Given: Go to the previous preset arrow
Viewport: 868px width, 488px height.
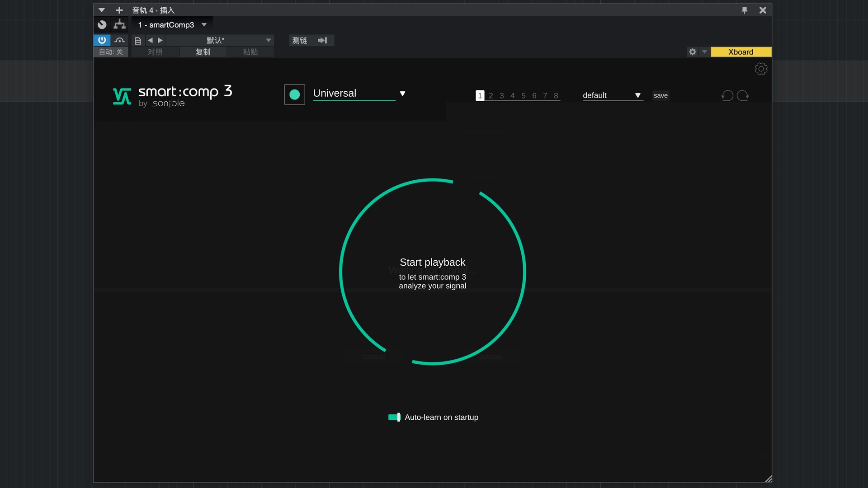Looking at the screenshot, I should tap(150, 40).
